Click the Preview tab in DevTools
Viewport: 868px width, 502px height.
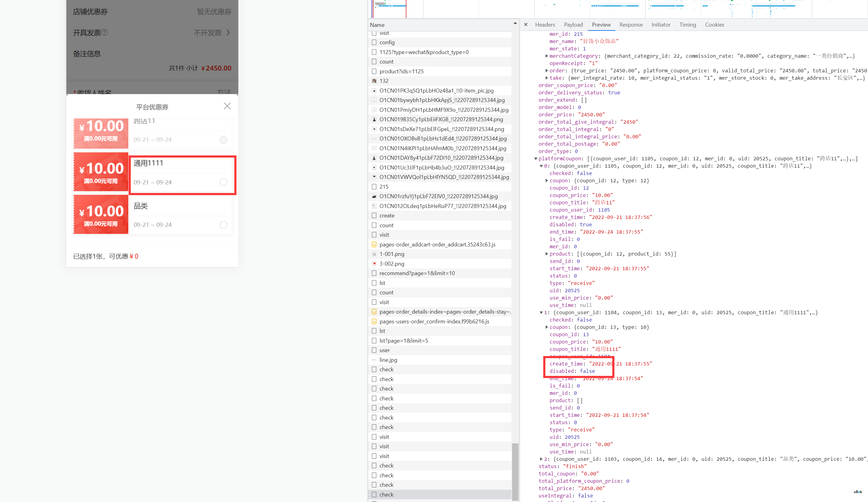601,25
